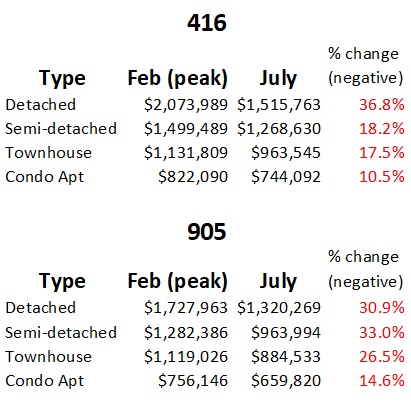Click the 416 Detached July price $1,515,763
This screenshot has width=411, height=407.
pos(279,105)
